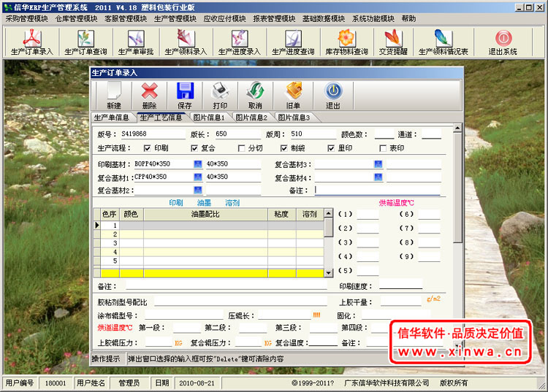
Task: Open 生产领料情况表 toolbar icon
Action: 444,42
